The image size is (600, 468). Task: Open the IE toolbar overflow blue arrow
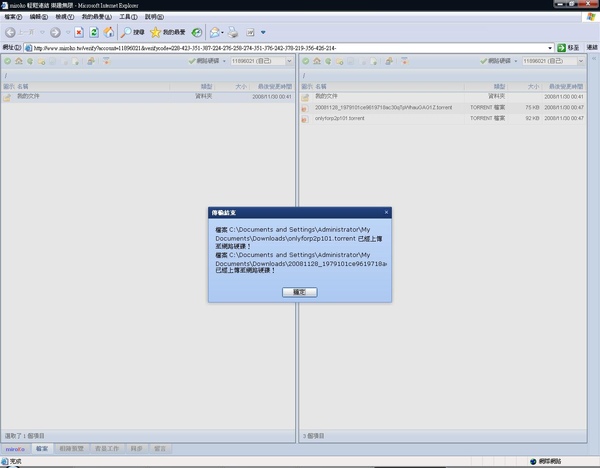(263, 33)
